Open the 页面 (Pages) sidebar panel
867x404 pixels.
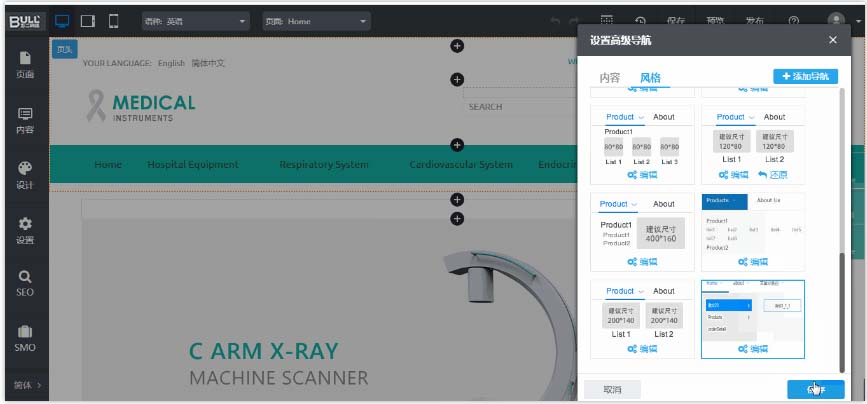25,65
